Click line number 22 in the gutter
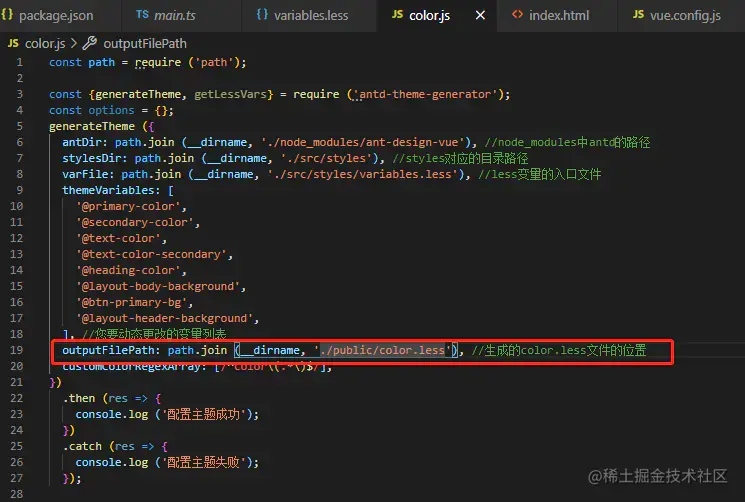The height and width of the screenshot is (502, 745). (x=16, y=398)
